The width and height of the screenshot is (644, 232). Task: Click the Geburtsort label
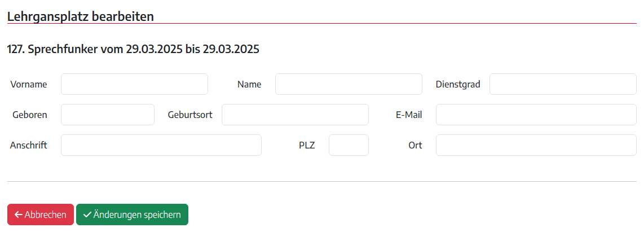tap(190, 115)
